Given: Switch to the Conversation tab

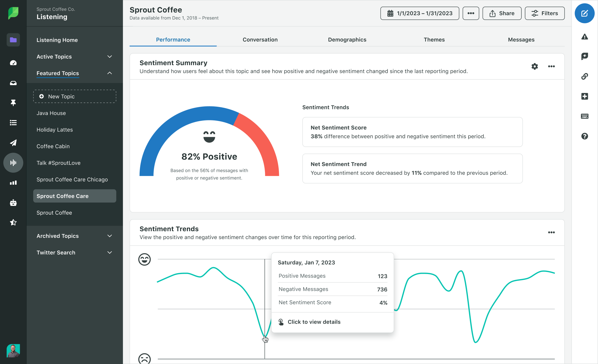Looking at the screenshot, I should click(260, 40).
